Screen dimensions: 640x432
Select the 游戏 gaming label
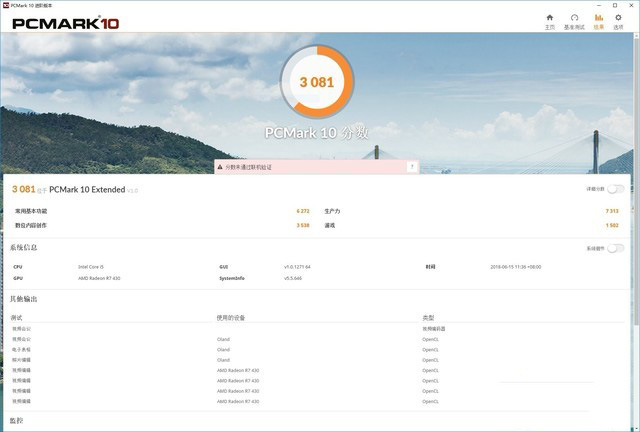(330, 225)
